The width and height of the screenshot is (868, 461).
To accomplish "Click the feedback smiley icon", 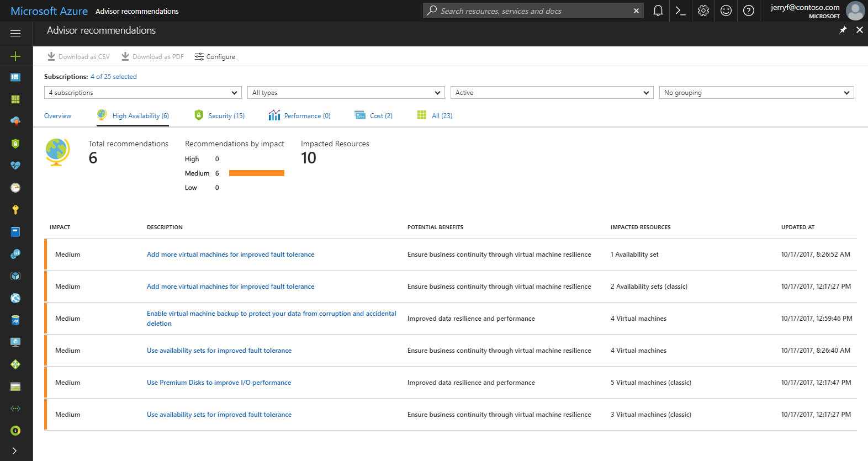I will (726, 10).
